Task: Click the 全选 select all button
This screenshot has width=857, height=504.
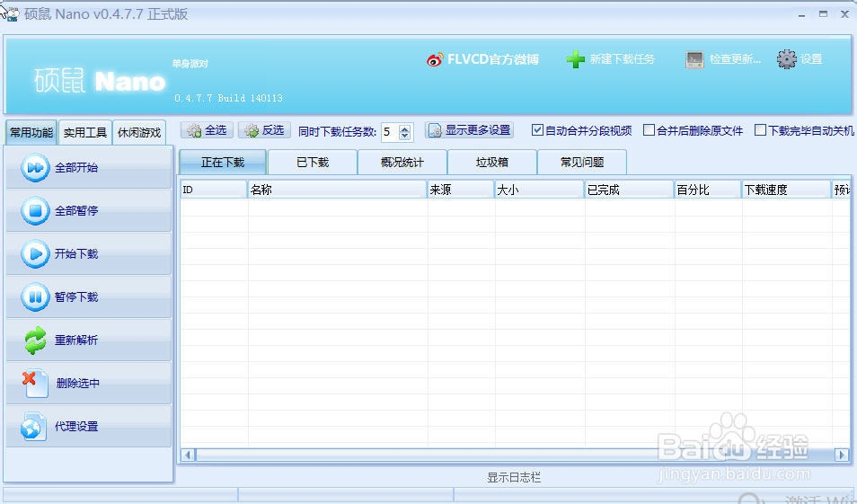Action: pos(208,130)
